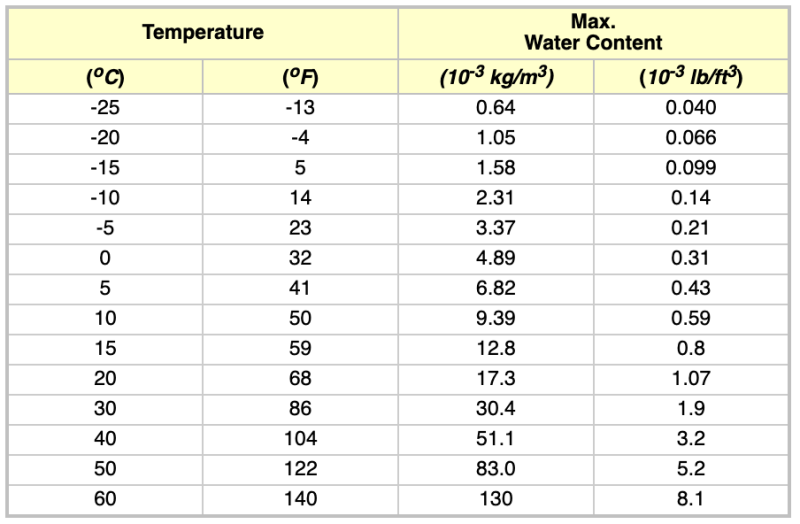
Task: Click the 17.3 kg/m³ value
Action: point(496,379)
